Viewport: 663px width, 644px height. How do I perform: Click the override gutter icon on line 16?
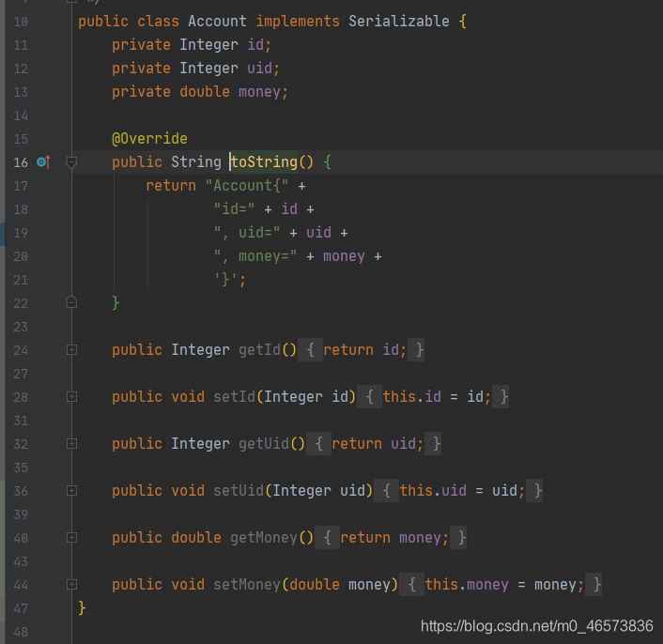pyautogui.click(x=43, y=161)
